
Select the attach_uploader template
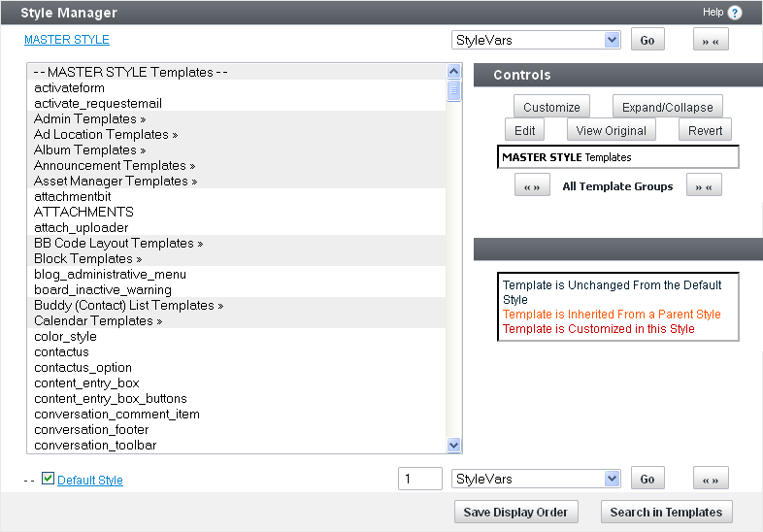(236, 227)
